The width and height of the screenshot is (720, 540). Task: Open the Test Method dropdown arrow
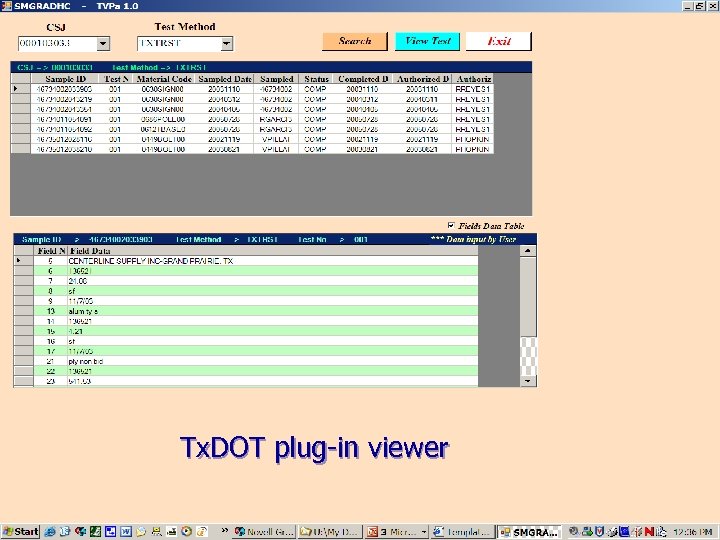226,44
